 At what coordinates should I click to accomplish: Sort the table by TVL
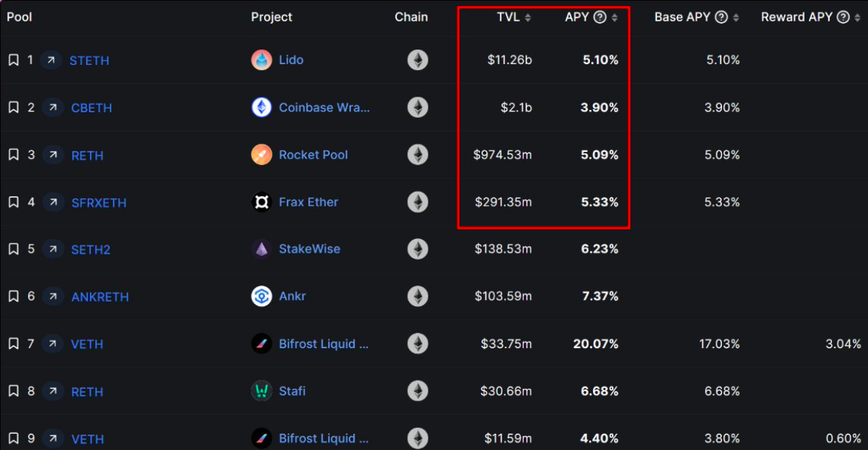click(528, 18)
